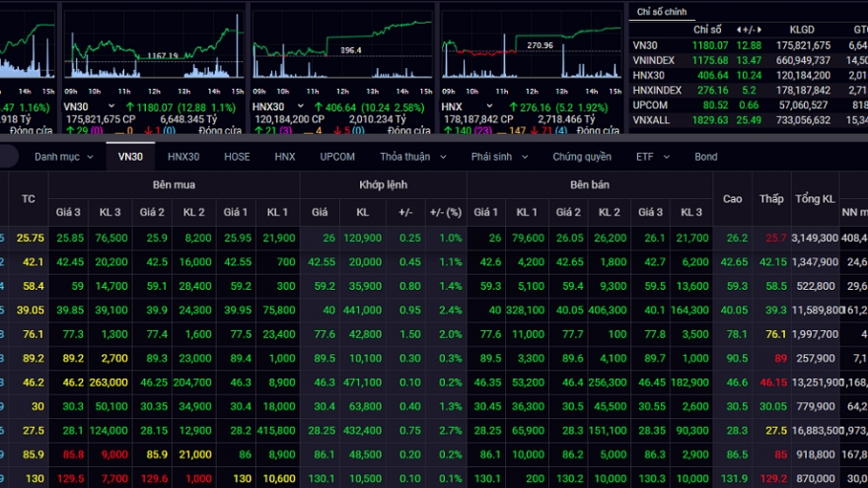Click the TC column header
The image size is (868, 488).
(29, 198)
